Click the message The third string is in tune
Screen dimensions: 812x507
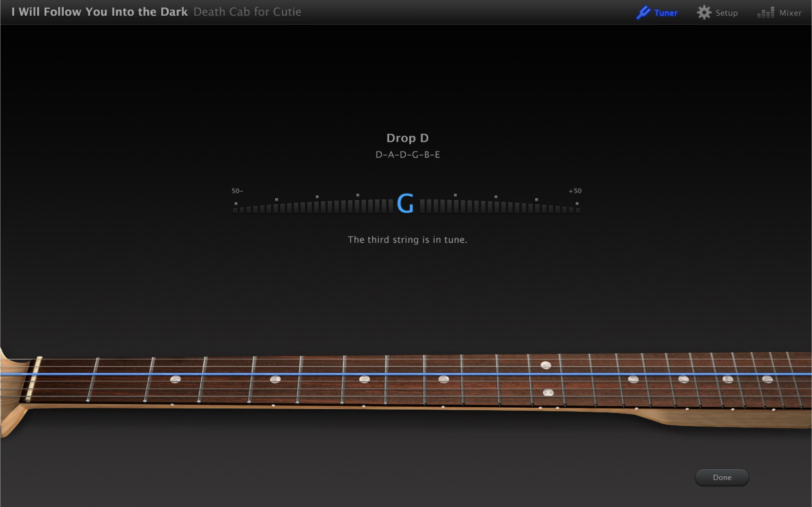tap(407, 240)
